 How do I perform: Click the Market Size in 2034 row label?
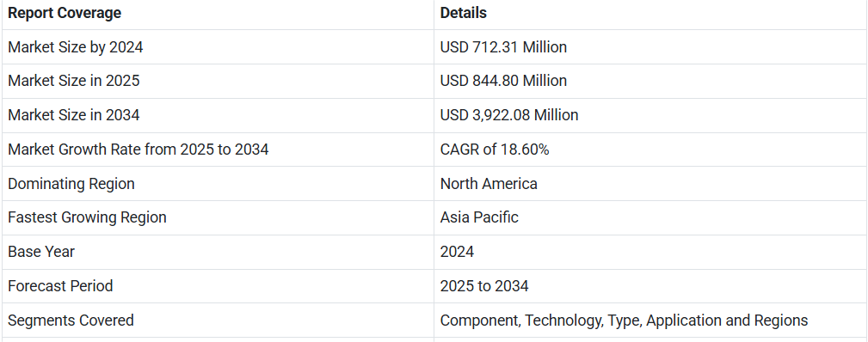74,115
